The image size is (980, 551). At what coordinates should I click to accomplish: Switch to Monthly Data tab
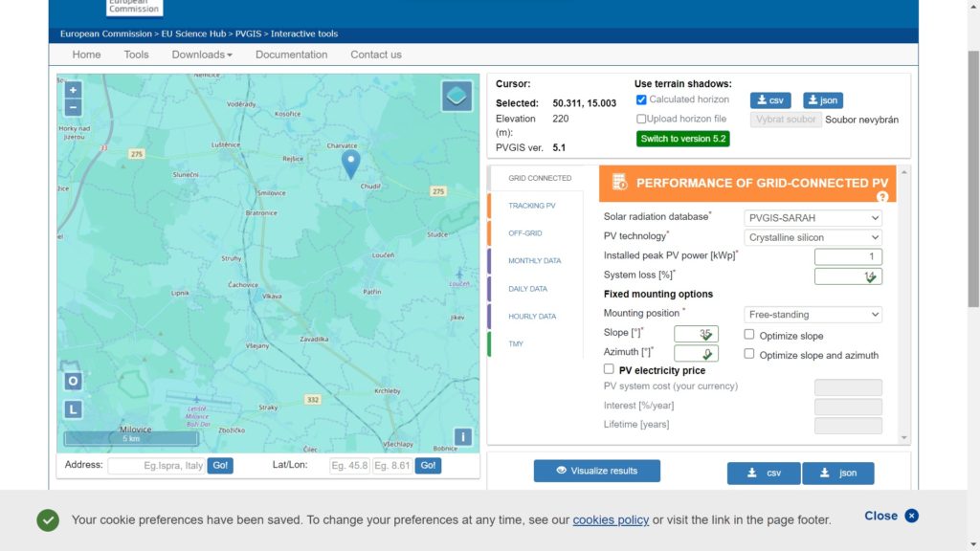coord(534,260)
